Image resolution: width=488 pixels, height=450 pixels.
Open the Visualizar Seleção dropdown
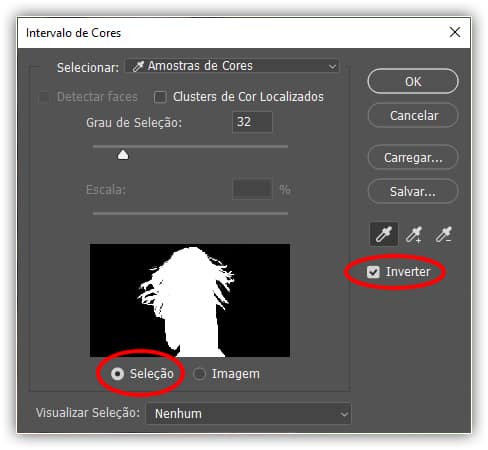click(248, 414)
